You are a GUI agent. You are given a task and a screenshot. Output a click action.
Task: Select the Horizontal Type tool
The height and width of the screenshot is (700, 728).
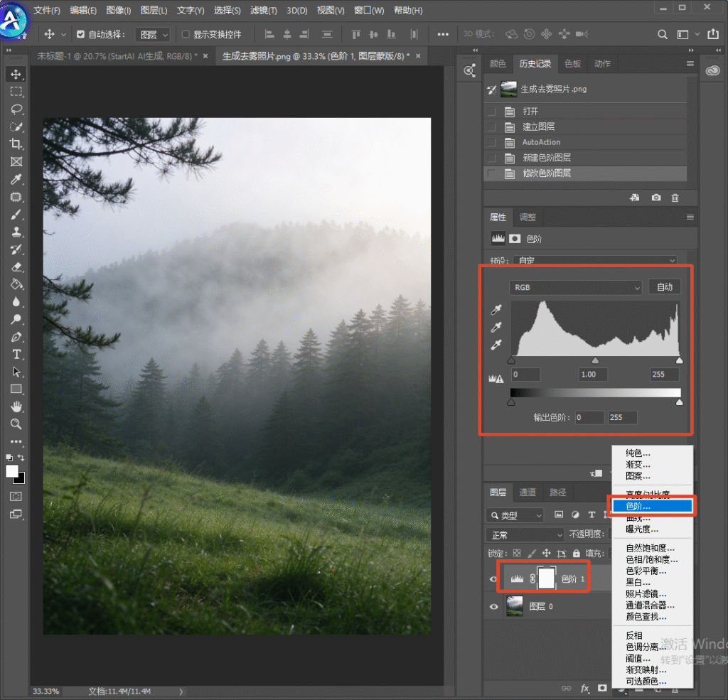pyautogui.click(x=16, y=354)
